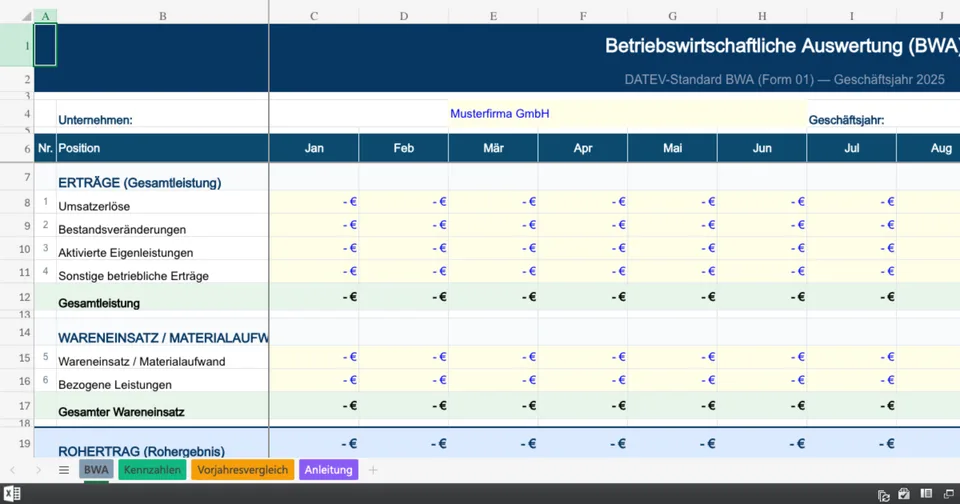Select column G header
Viewport: 960px width, 504px height.
tap(672, 17)
